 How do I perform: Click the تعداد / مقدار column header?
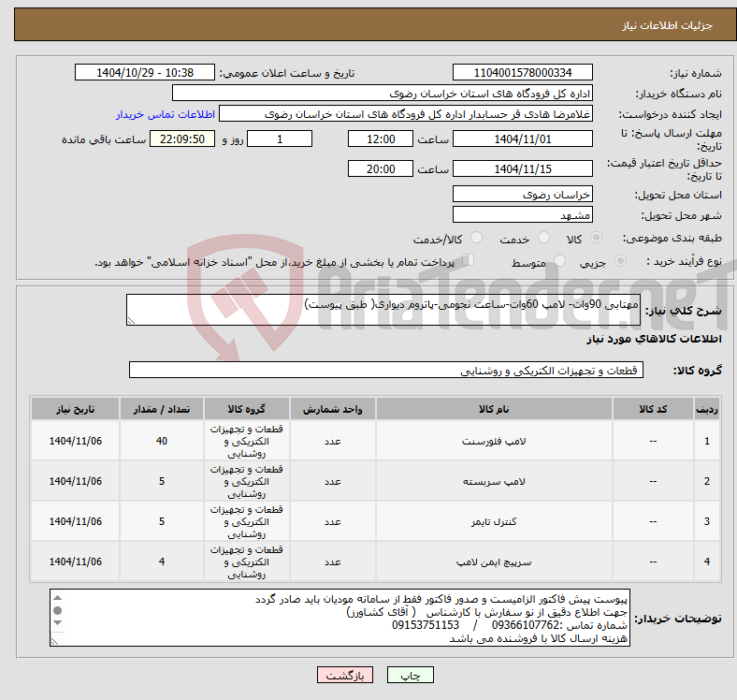[162, 409]
